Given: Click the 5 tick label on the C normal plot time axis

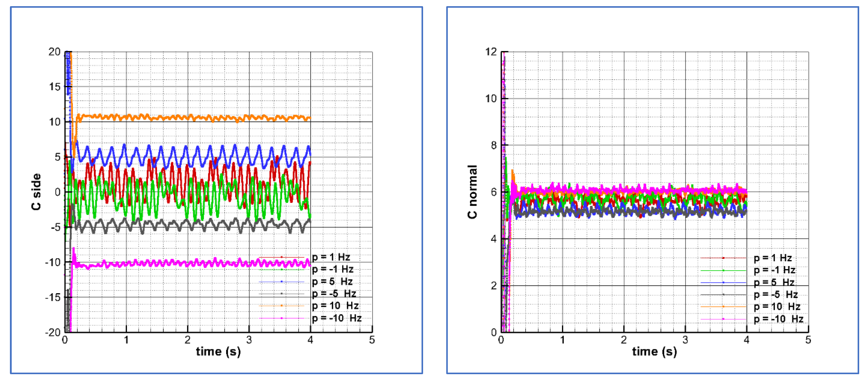Looking at the screenshot, I should point(808,340).
